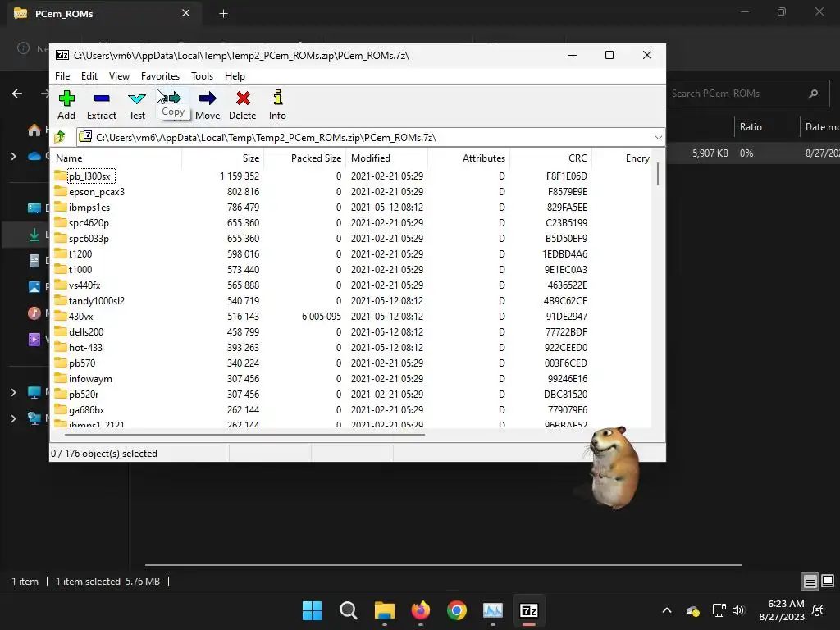Open the View menu in 7-Zip
The image size is (840, 630).
click(x=119, y=76)
